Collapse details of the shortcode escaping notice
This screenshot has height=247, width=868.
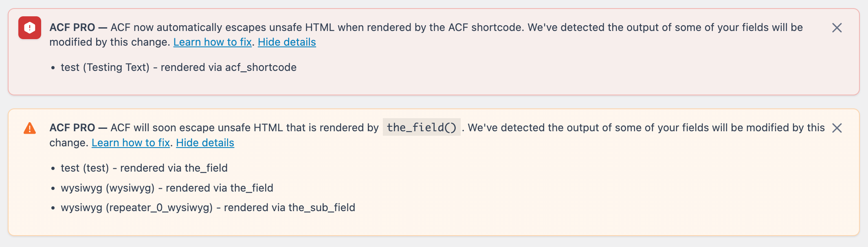click(287, 42)
